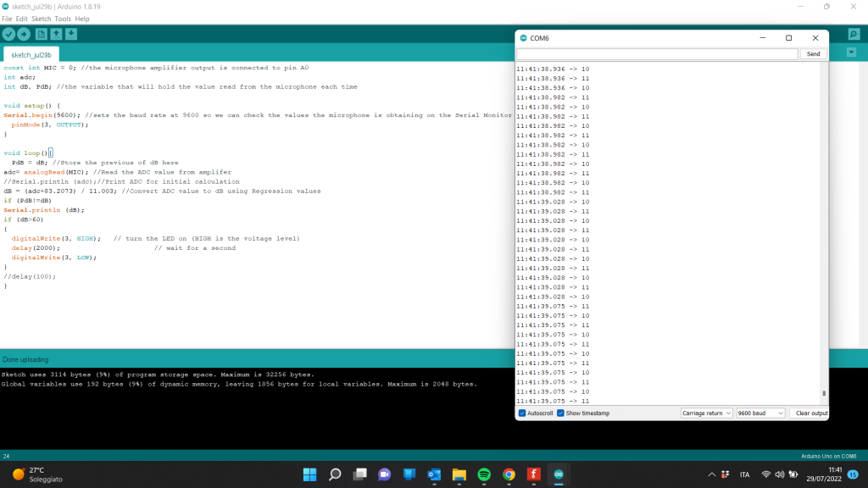Open the tab options arrow dropdown
This screenshot has width=868, height=488.
852,53
